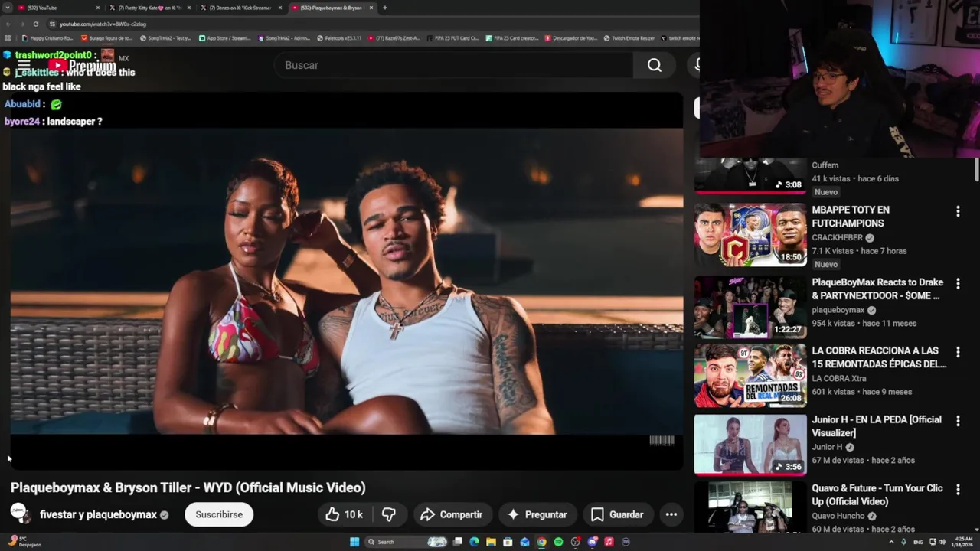Open options for Quavo & Future video
This screenshot has width=980, height=551.
(x=958, y=490)
